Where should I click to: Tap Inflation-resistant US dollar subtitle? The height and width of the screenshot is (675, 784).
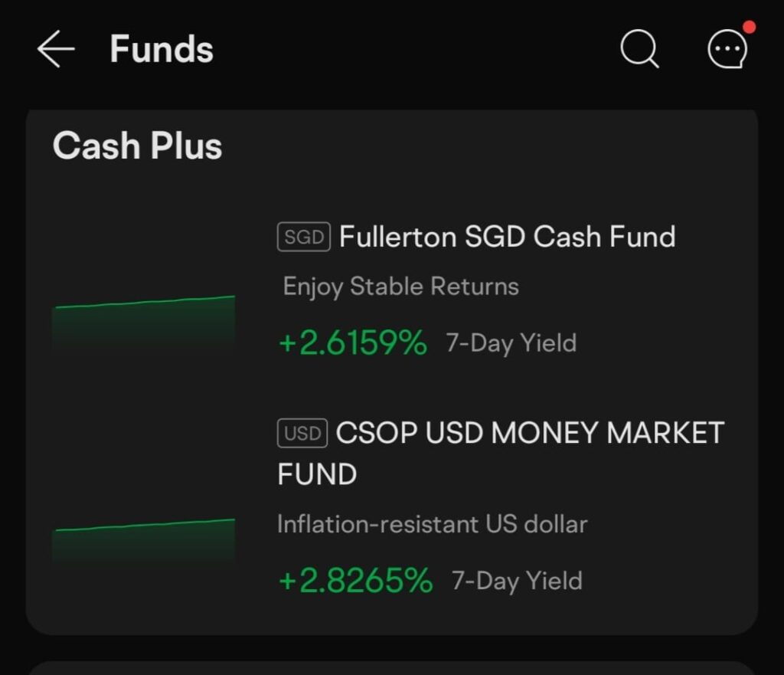coord(432,524)
